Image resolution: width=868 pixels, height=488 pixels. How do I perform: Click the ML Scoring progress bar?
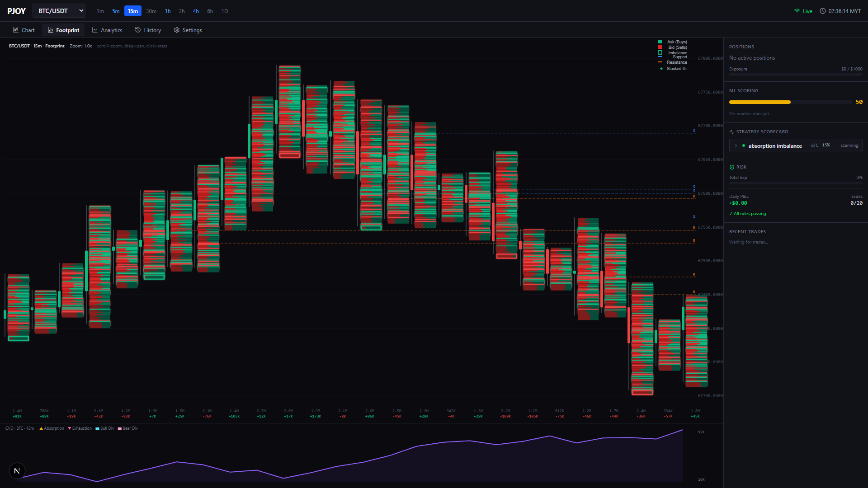pos(791,102)
